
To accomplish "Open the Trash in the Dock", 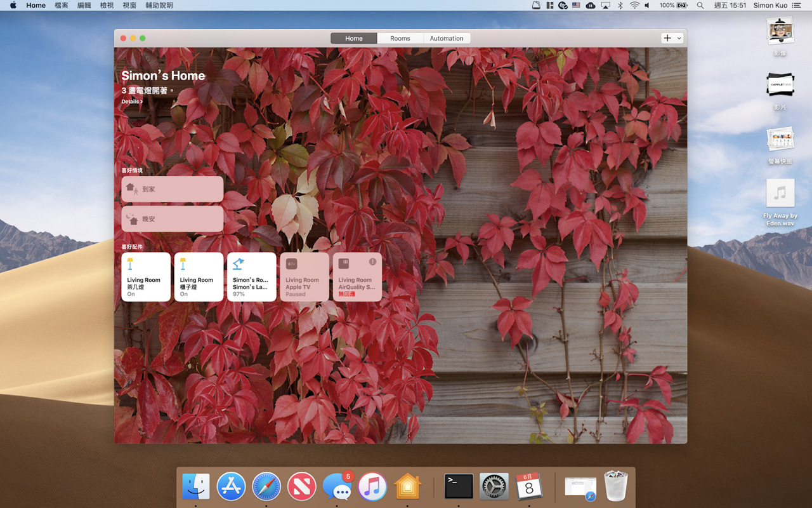I will point(615,486).
